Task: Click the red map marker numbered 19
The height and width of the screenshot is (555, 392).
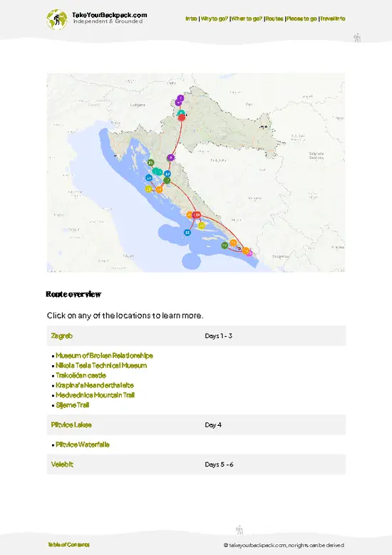Action: pyautogui.click(x=197, y=215)
